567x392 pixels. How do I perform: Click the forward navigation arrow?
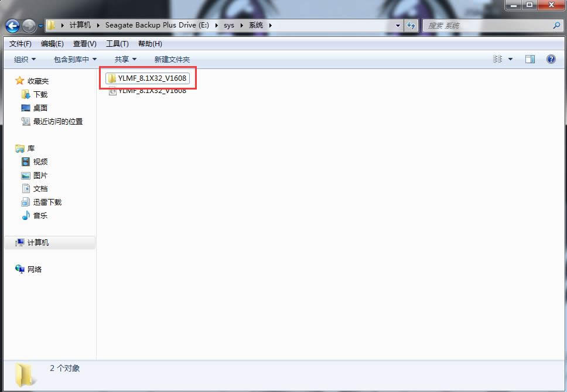click(28, 25)
